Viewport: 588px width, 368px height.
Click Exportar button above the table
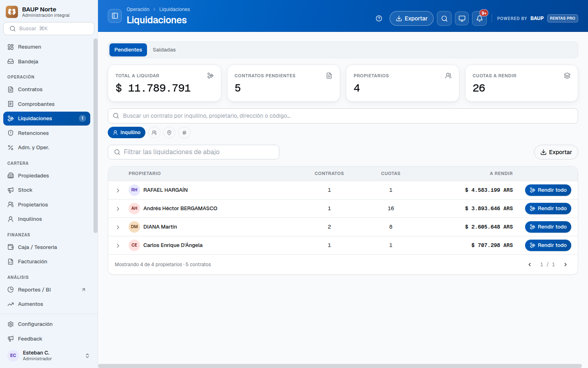pyautogui.click(x=556, y=152)
